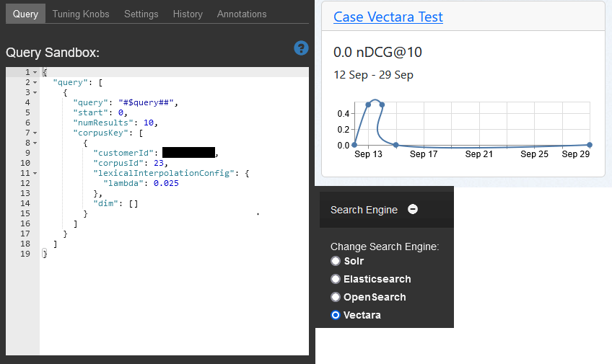Open the Annotations tab
This screenshot has height=364, width=612.
(242, 14)
